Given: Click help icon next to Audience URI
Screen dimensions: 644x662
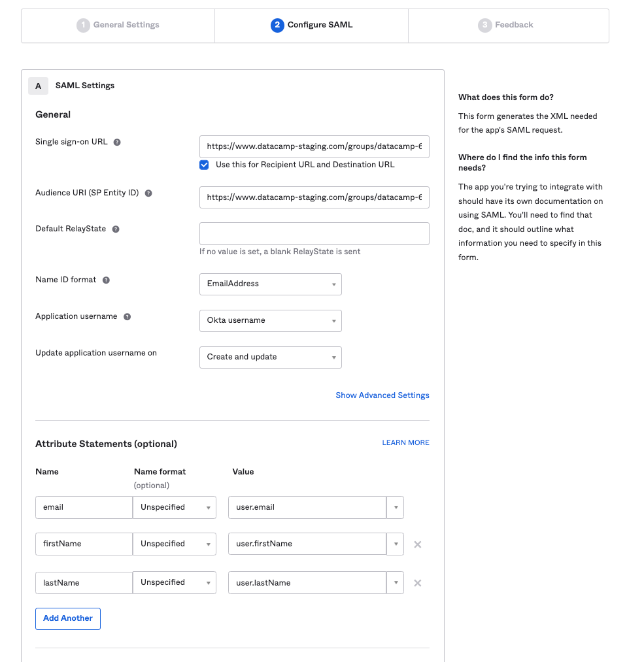Looking at the screenshot, I should pos(148,193).
